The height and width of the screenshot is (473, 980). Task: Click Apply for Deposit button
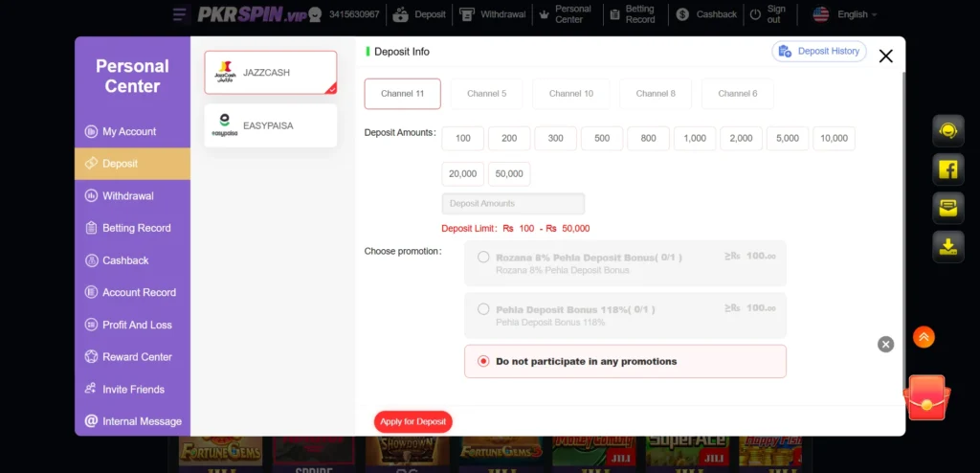(x=413, y=421)
